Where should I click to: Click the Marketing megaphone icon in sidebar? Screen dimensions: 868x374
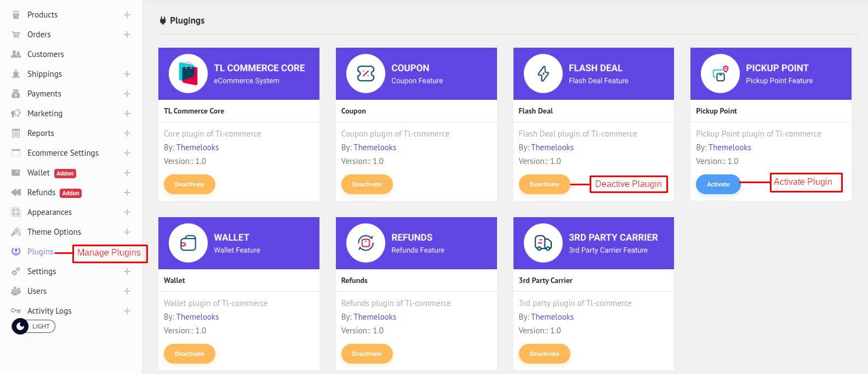point(16,114)
